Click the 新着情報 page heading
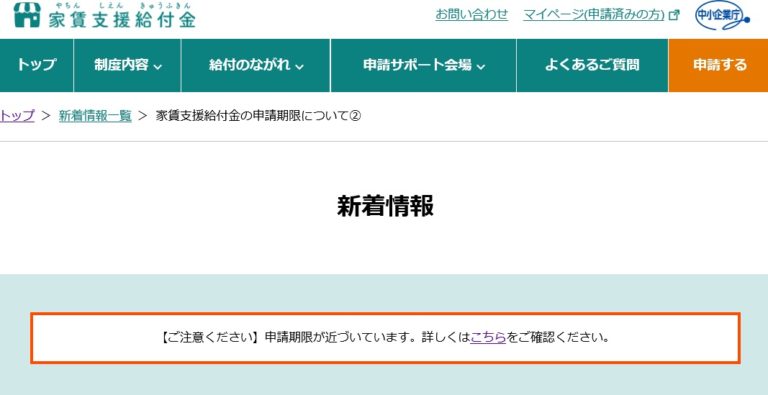Screen dimensions: 768x395 [385, 206]
